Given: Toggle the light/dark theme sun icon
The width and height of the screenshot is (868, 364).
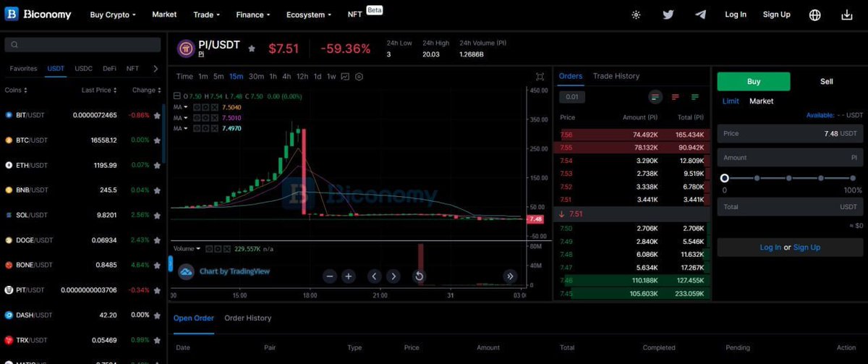Looking at the screenshot, I should 636,14.
